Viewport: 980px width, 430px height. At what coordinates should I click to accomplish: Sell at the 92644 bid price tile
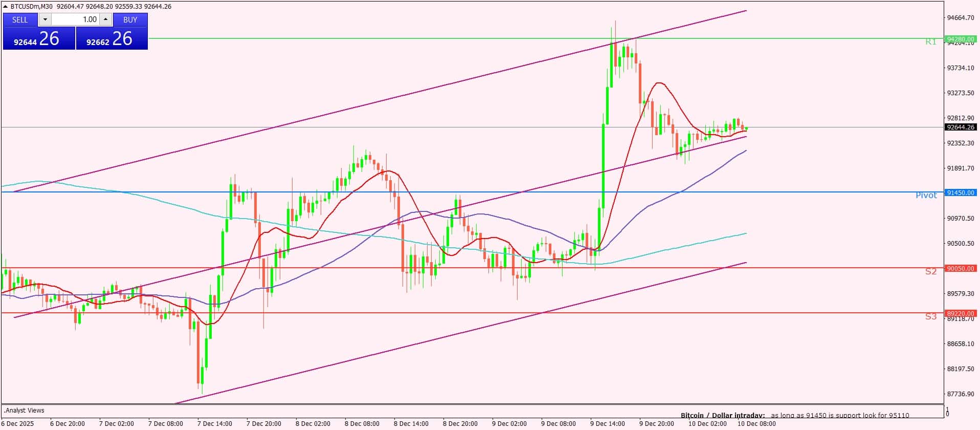(39, 38)
